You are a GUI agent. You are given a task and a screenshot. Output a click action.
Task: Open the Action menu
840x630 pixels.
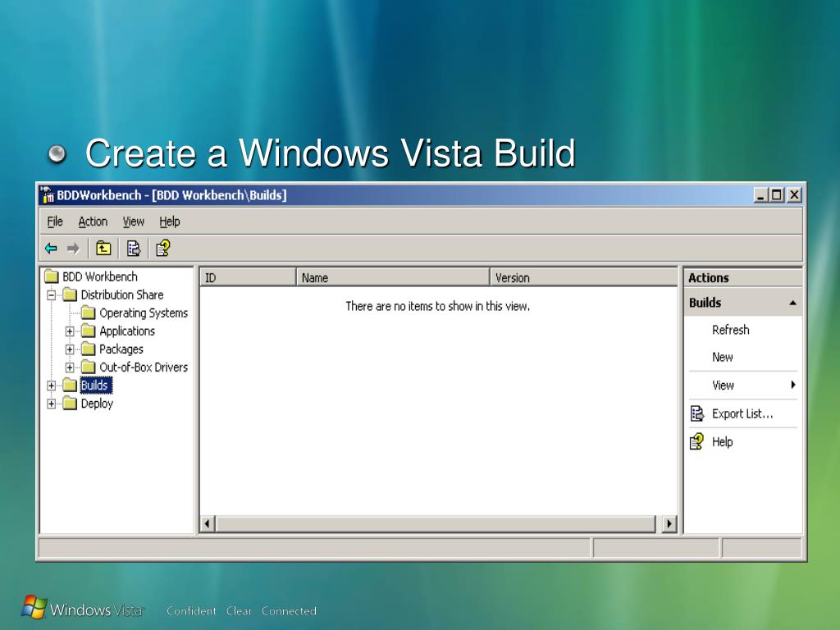(93, 221)
